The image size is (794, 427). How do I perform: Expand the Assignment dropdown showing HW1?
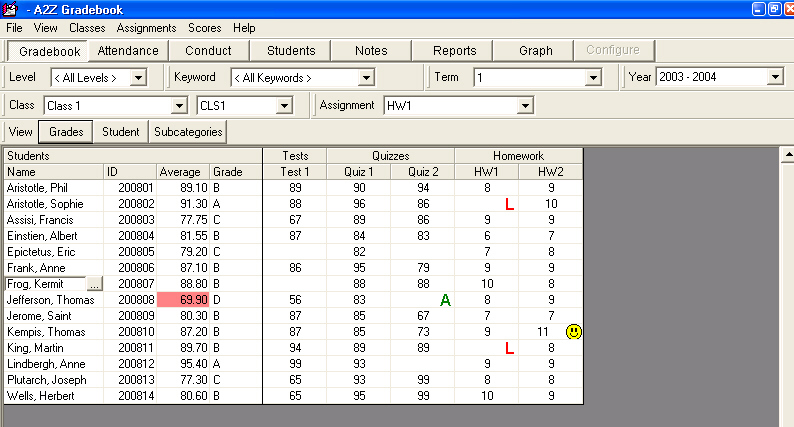[x=525, y=106]
